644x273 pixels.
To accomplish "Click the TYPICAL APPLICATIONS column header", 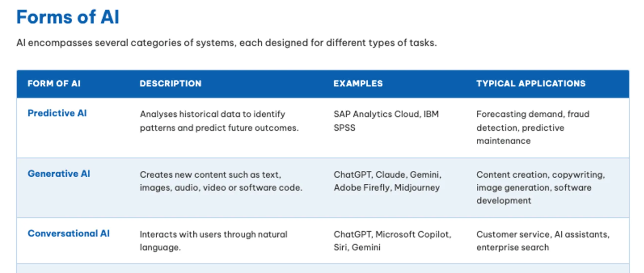I will point(531,84).
